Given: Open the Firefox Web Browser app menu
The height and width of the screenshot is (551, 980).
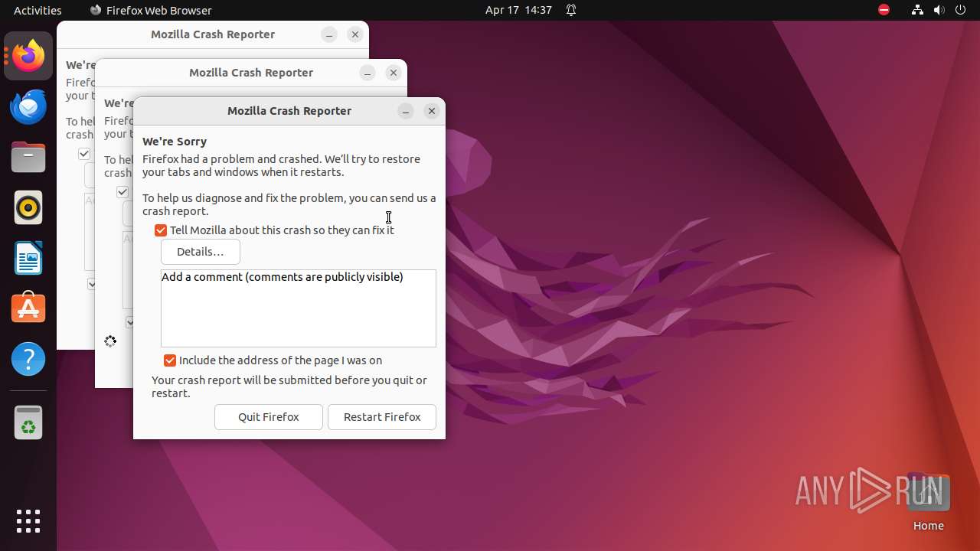Looking at the screenshot, I should pyautogui.click(x=151, y=10).
